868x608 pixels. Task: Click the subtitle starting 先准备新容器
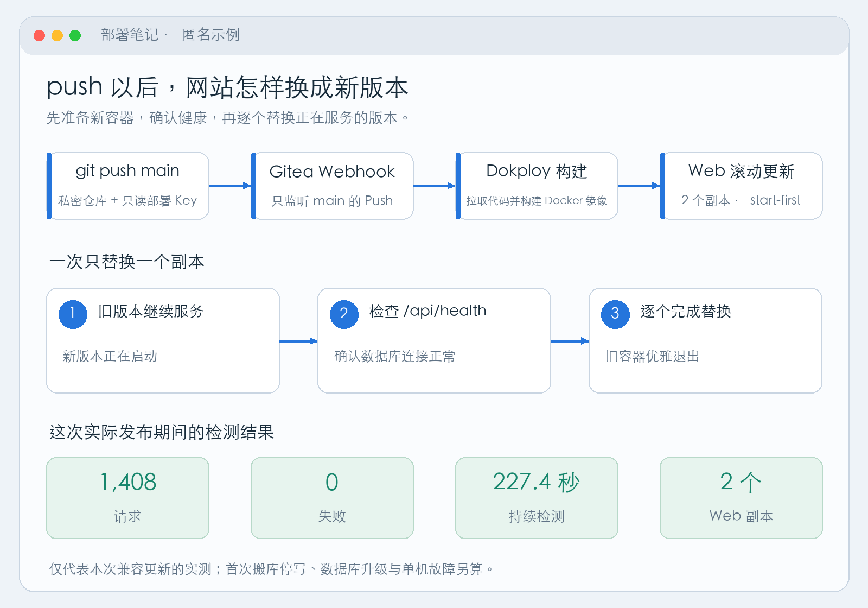(228, 118)
